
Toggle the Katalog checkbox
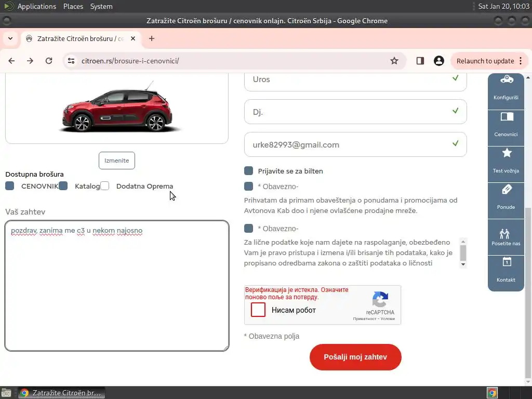[63, 185]
